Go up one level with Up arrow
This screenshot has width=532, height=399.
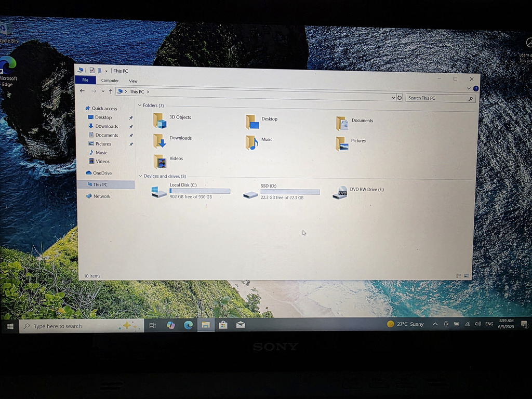[x=111, y=91]
